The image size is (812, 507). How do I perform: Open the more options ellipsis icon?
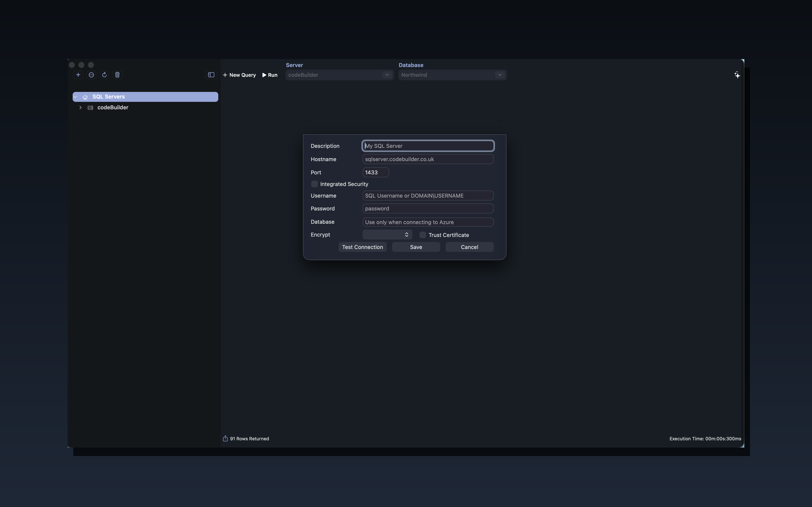91,75
